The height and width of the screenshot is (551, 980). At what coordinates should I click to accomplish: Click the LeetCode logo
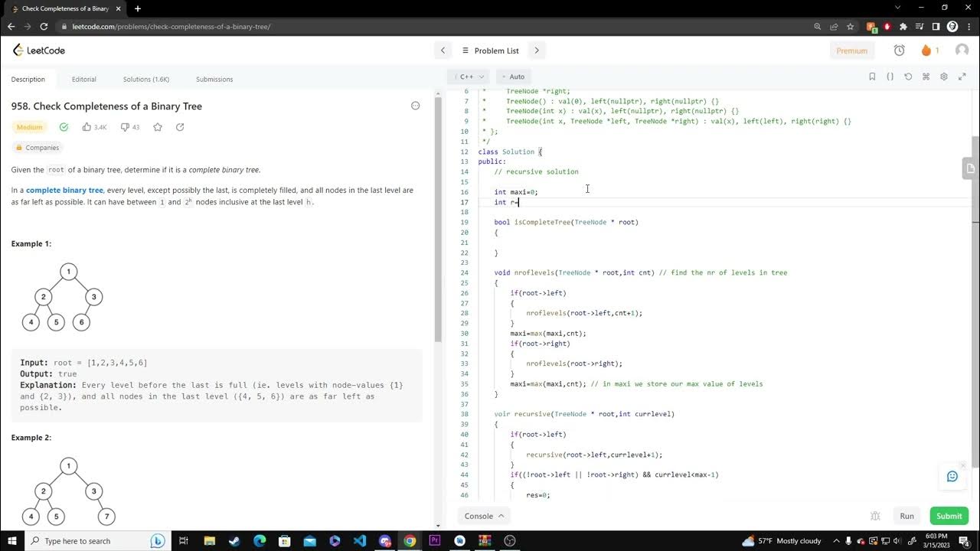point(38,51)
